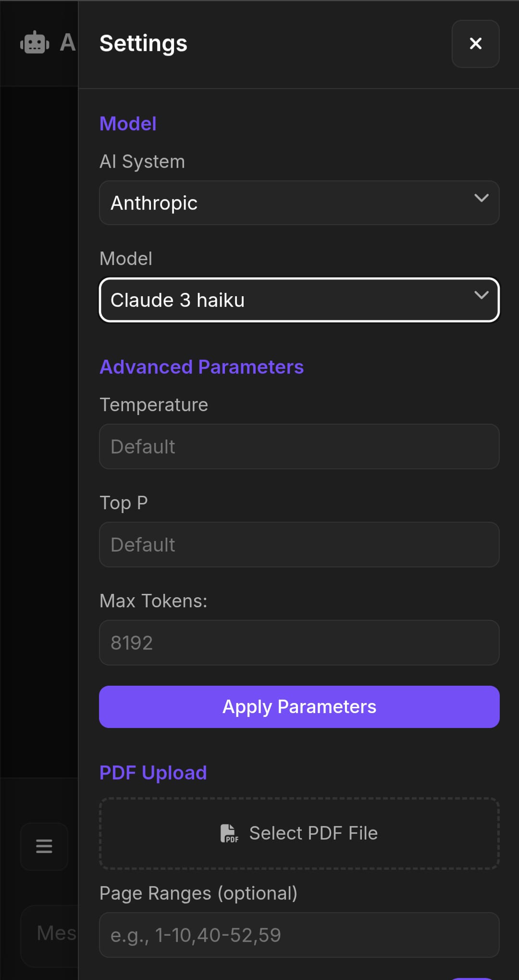Click the purple Model section heading
519x980 pixels.
click(128, 124)
